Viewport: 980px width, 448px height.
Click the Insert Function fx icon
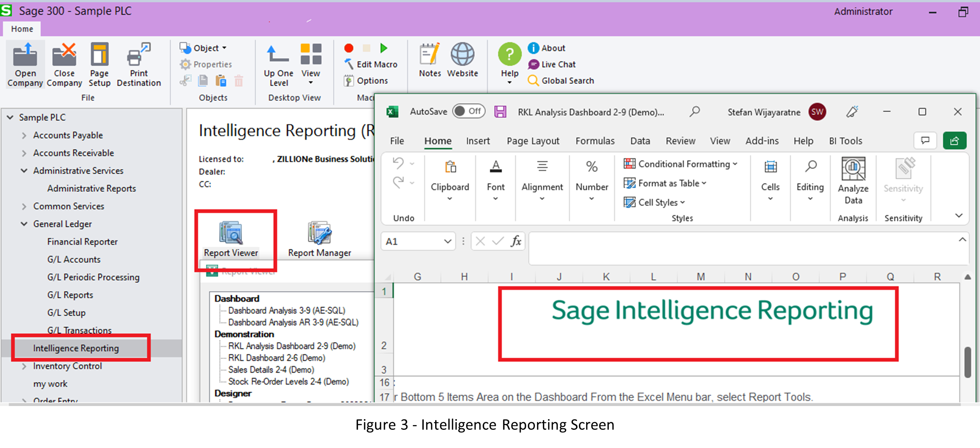pyautogui.click(x=516, y=241)
